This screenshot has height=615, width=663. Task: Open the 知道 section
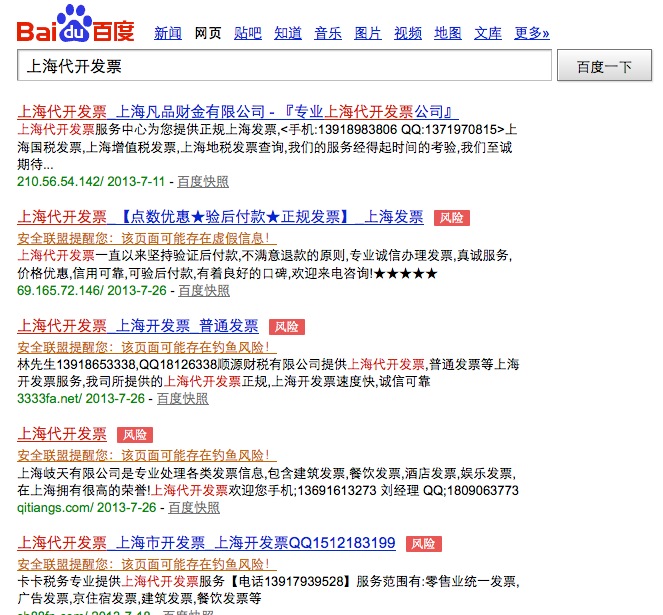(x=288, y=33)
